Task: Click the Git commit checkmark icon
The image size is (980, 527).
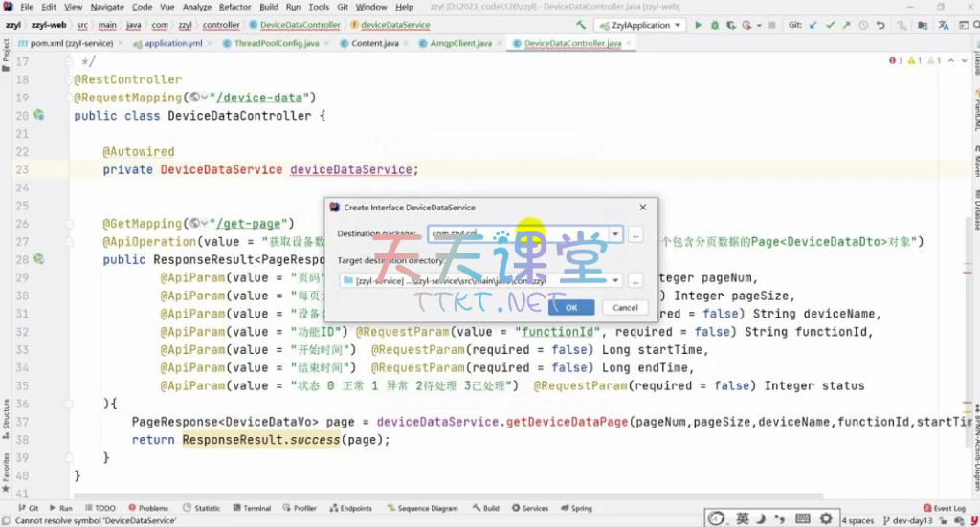Action: click(x=832, y=25)
